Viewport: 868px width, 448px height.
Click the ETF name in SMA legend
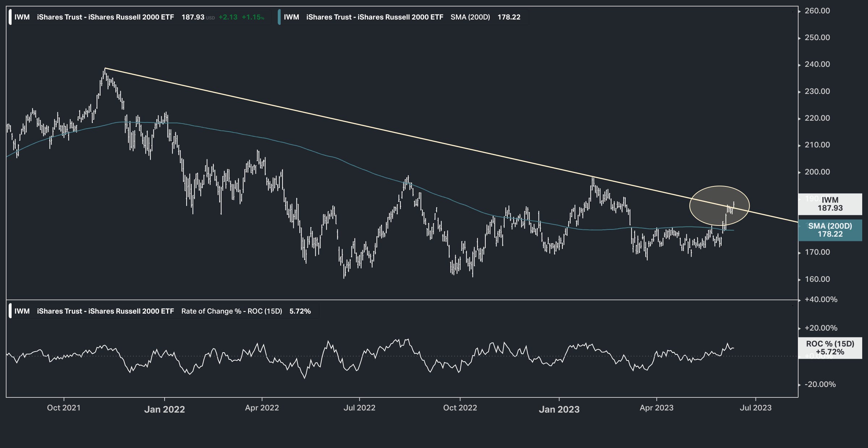375,17
